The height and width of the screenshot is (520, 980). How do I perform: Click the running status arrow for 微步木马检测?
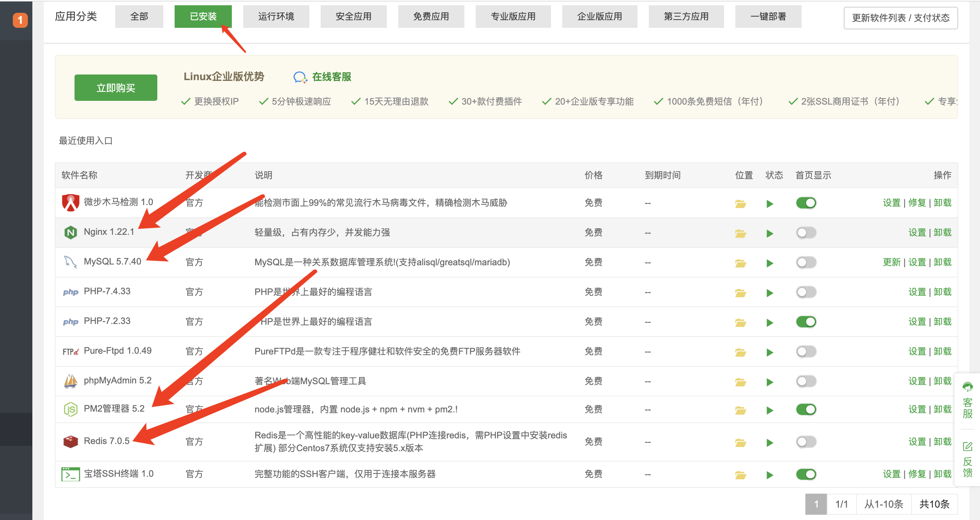(770, 204)
